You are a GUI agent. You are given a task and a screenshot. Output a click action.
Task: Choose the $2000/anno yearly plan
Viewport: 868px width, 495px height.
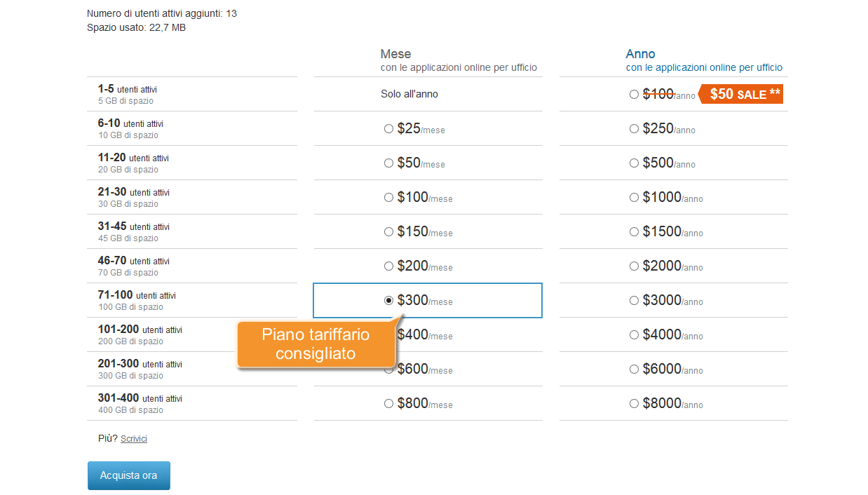[634, 266]
